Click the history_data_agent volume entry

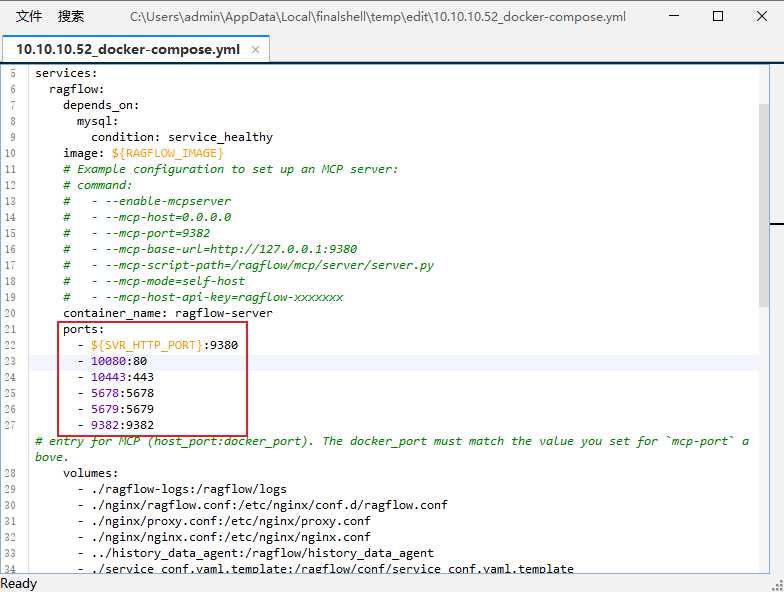pyautogui.click(x=262, y=553)
